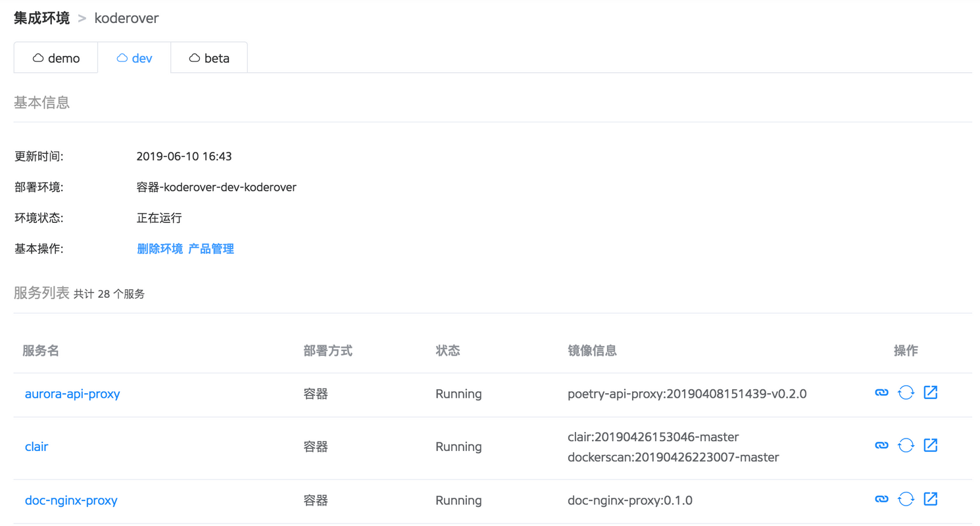Click the 正在运行 status text
Image resolution: width=980 pixels, height=526 pixels.
(x=159, y=218)
